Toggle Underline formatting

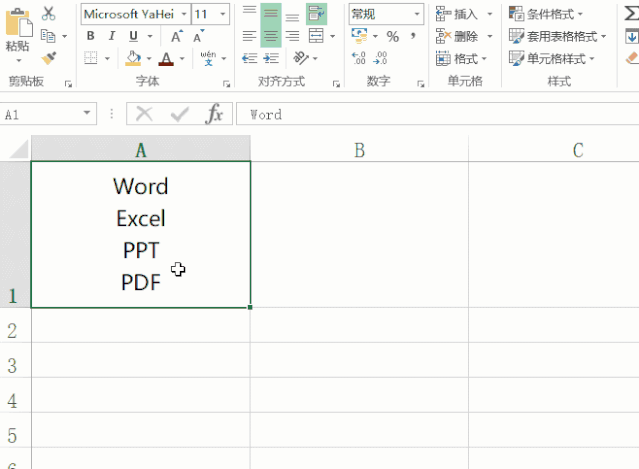click(133, 36)
